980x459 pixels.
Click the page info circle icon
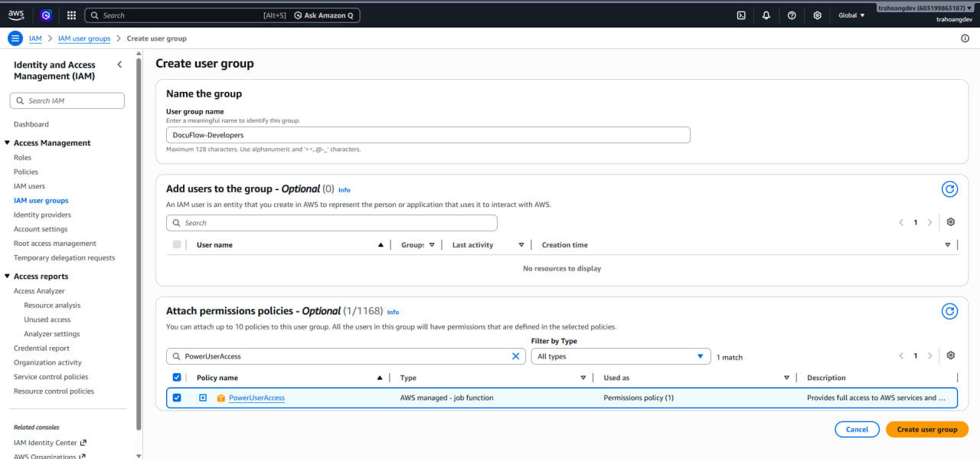pos(965,38)
